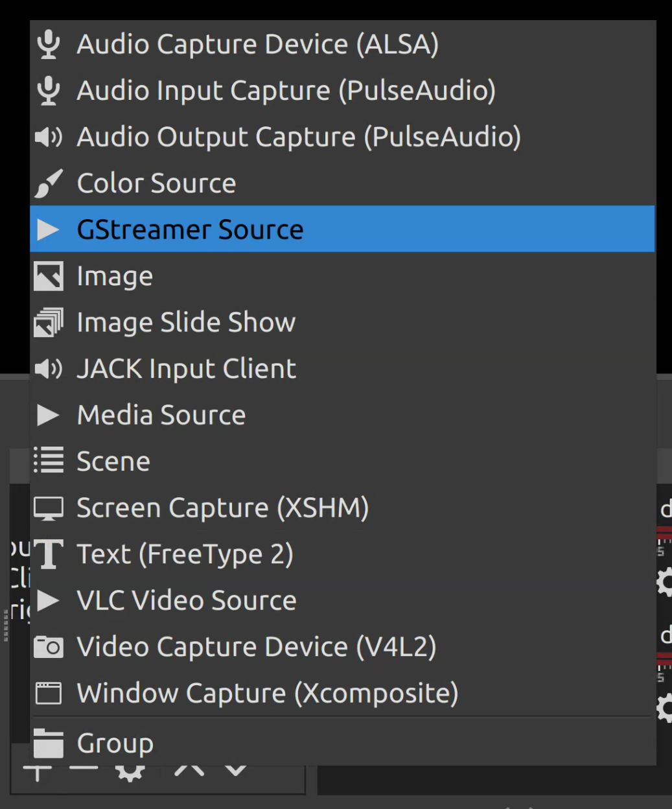Click the add source plus button

(x=38, y=771)
